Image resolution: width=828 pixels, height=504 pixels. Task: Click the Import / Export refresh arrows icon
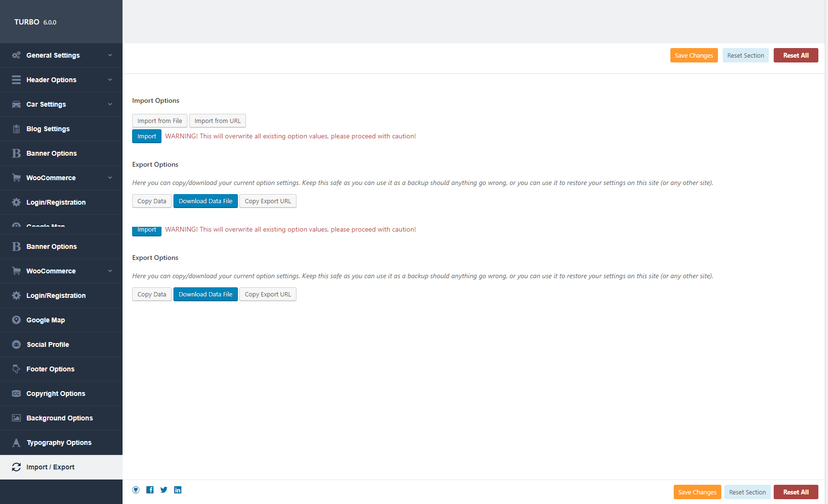click(x=16, y=467)
